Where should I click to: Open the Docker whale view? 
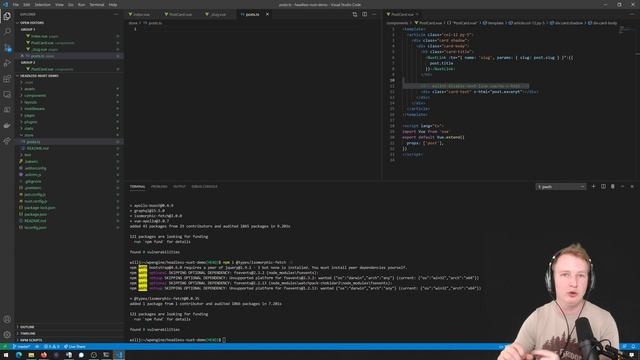(7, 125)
